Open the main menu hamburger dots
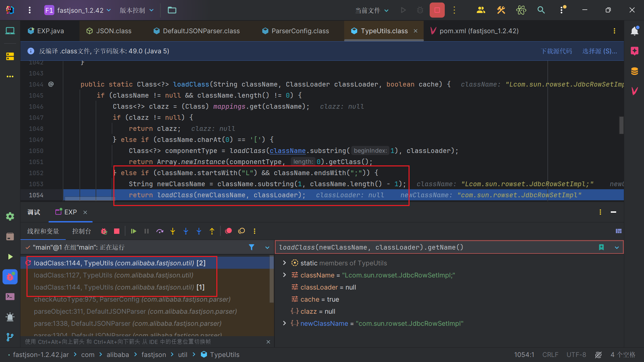This screenshot has width=644, height=362. [x=30, y=10]
